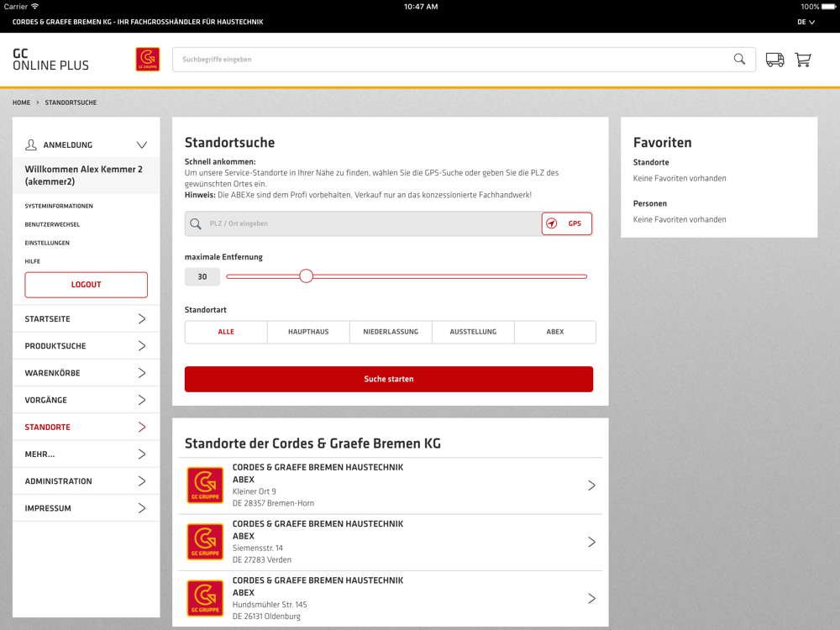Expand the Mehr... menu entry
This screenshot has width=840, height=630.
pos(87,454)
